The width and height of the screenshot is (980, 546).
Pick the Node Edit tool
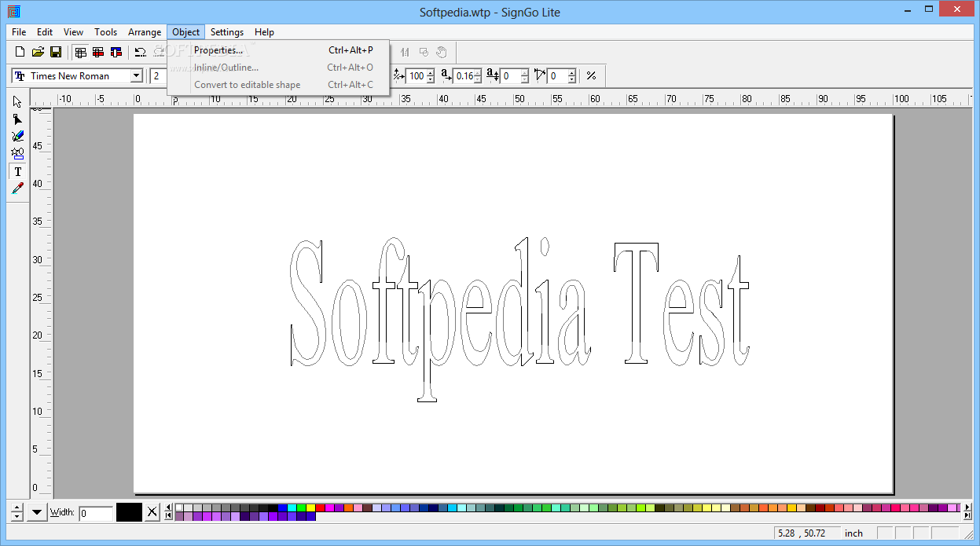tap(17, 119)
